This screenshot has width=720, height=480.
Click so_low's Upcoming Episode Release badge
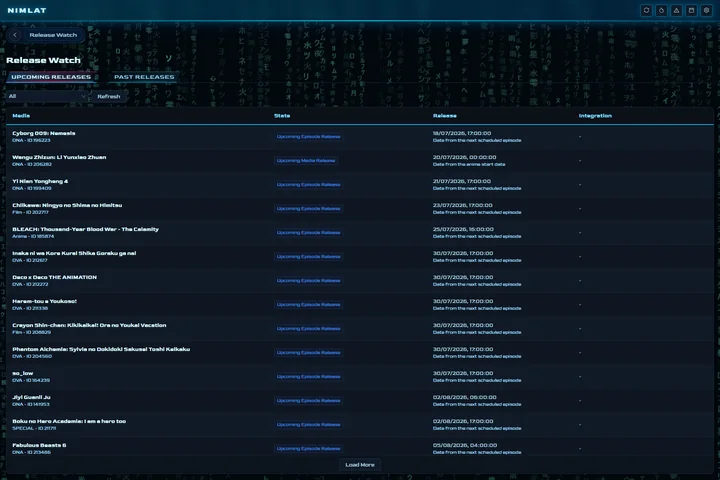tap(309, 377)
